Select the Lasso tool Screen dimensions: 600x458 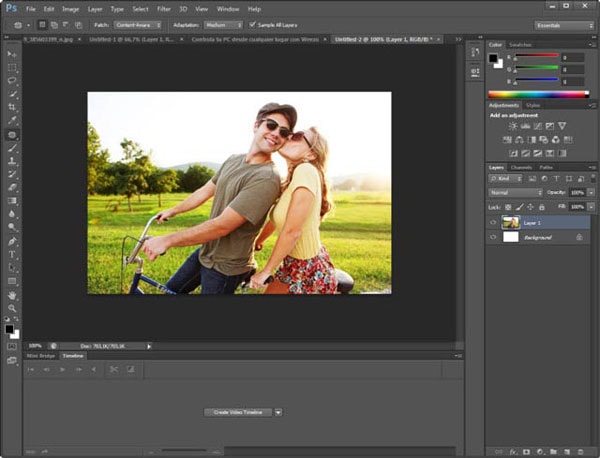pos(12,80)
